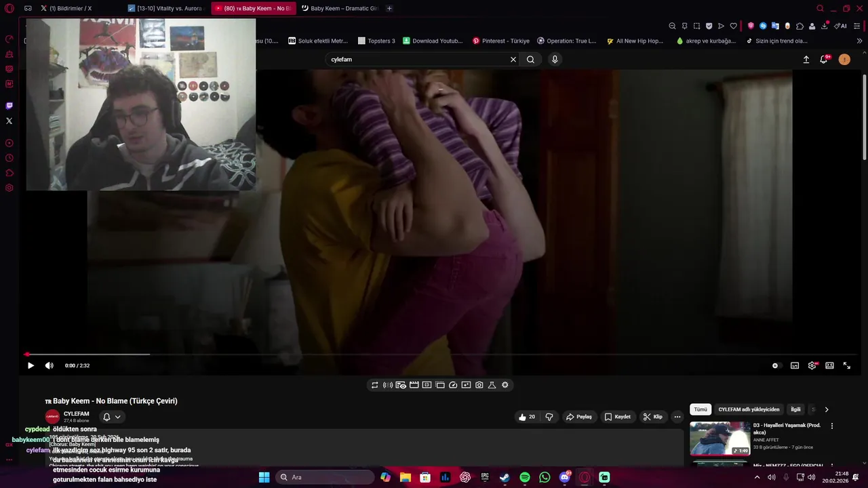This screenshot has height=488, width=868.
Task: Toggle channel notification bell
Action: click(106, 417)
